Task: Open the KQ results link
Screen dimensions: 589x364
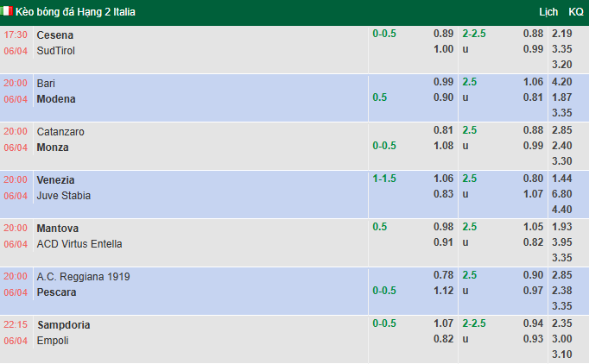Action: [576, 12]
